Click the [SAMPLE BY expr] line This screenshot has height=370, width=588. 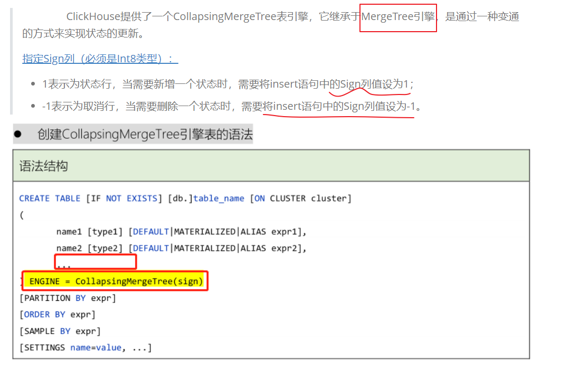[x=60, y=331]
